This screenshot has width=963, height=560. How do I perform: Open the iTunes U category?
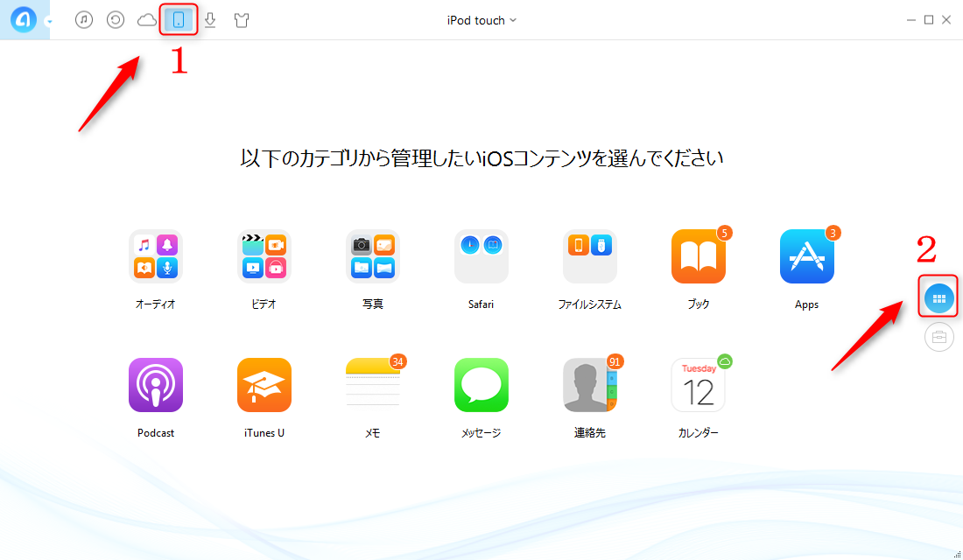click(x=264, y=385)
